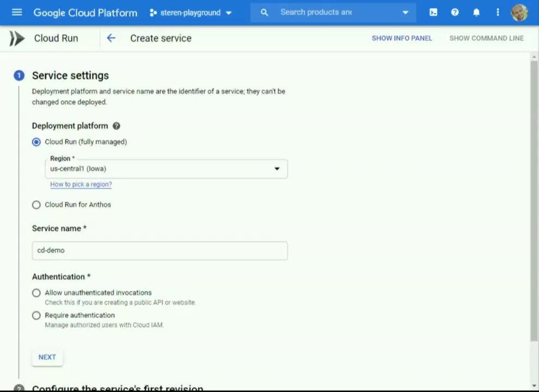Open Deployment platform help tooltip icon
539x392 pixels.
click(117, 126)
